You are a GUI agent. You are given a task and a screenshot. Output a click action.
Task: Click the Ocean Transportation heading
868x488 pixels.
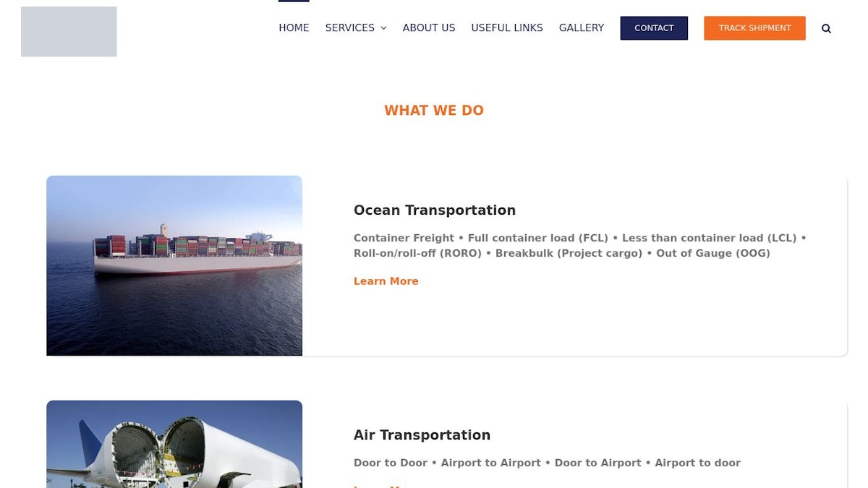pyautogui.click(x=435, y=210)
